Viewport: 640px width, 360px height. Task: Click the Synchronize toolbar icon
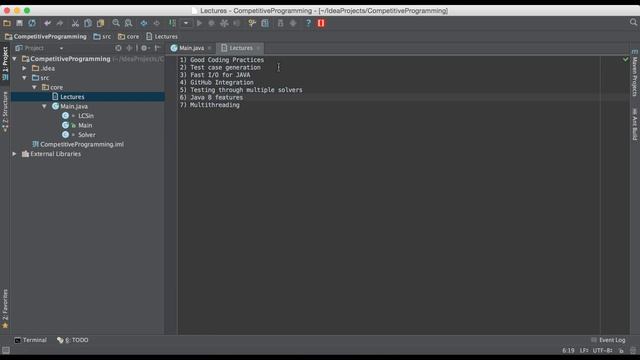(32, 23)
